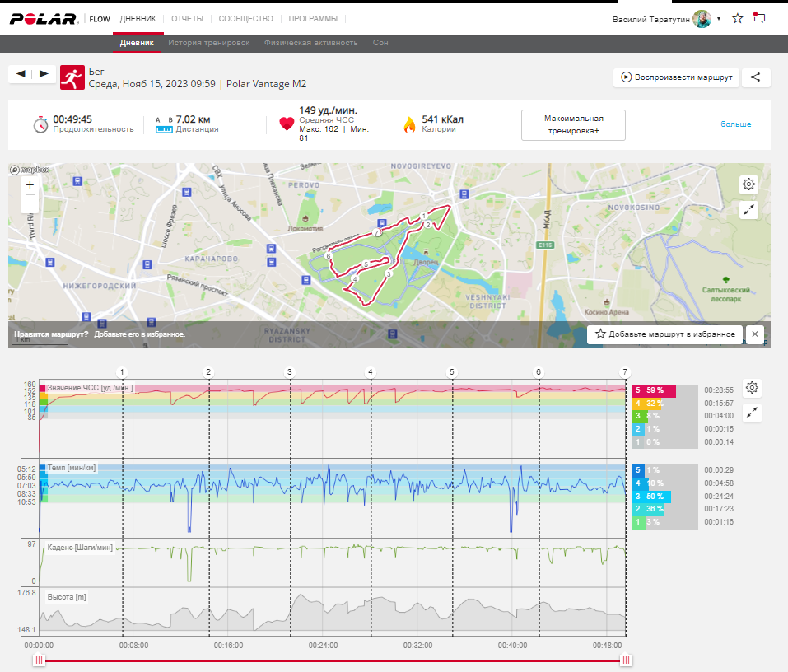The height and width of the screenshot is (672, 788).
Task: Expand the graph to fullscreen
Action: [x=752, y=413]
